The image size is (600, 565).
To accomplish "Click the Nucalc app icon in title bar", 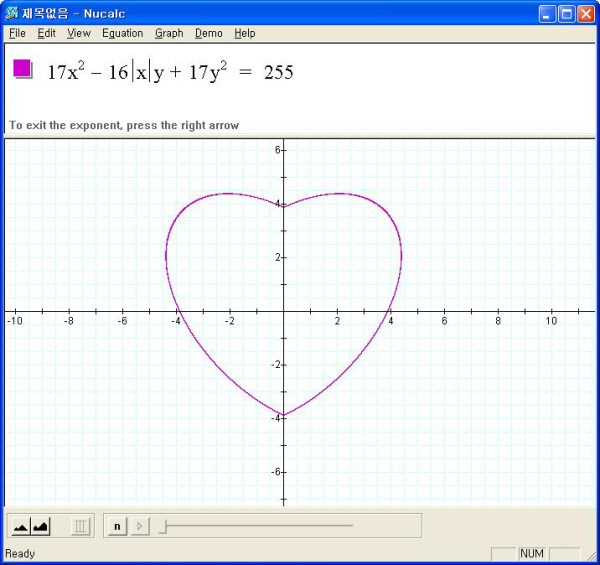I will pyautogui.click(x=12, y=13).
